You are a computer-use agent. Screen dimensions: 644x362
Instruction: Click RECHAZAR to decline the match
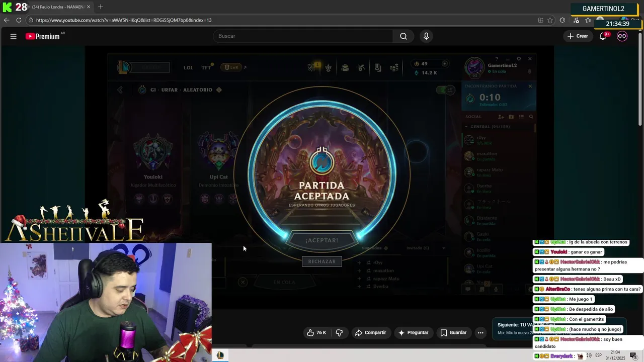[x=322, y=261]
